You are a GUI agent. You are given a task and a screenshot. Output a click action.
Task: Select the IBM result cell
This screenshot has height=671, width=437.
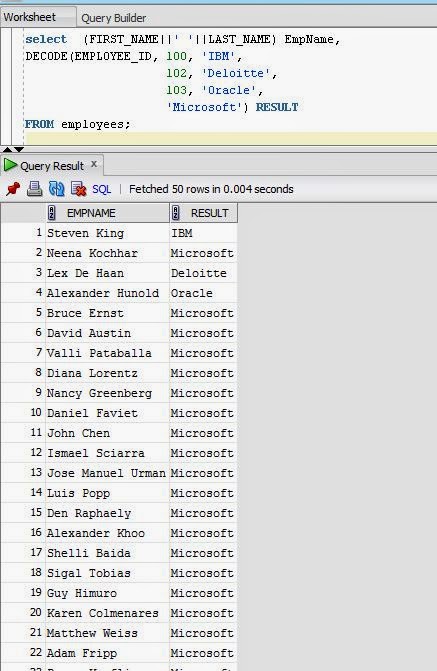tap(203, 233)
